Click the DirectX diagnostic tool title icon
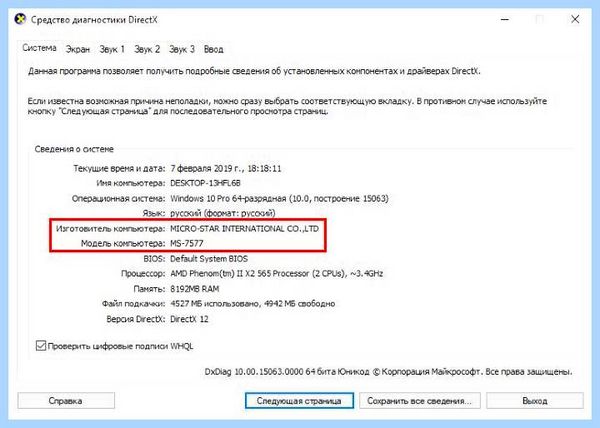 coord(20,19)
